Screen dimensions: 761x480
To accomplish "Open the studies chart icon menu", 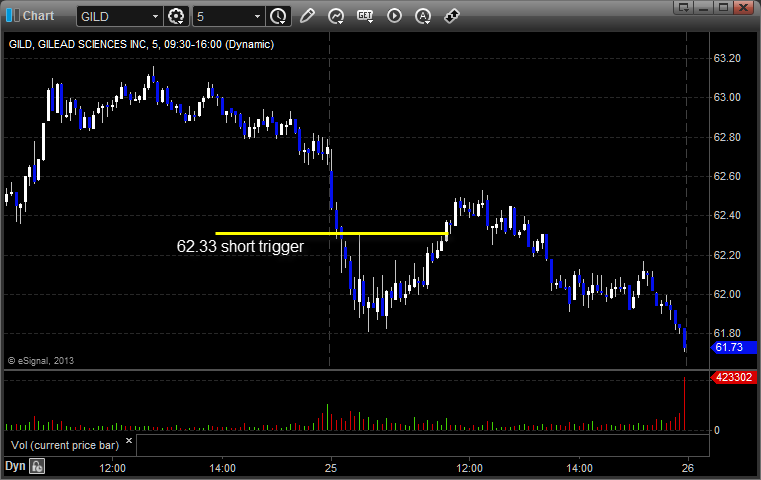I will (336, 16).
